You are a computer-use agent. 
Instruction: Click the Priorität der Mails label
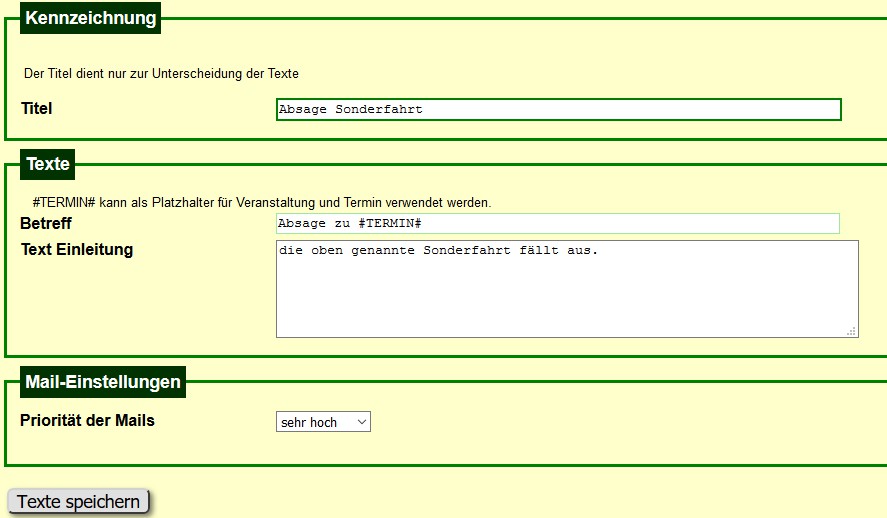(88, 420)
